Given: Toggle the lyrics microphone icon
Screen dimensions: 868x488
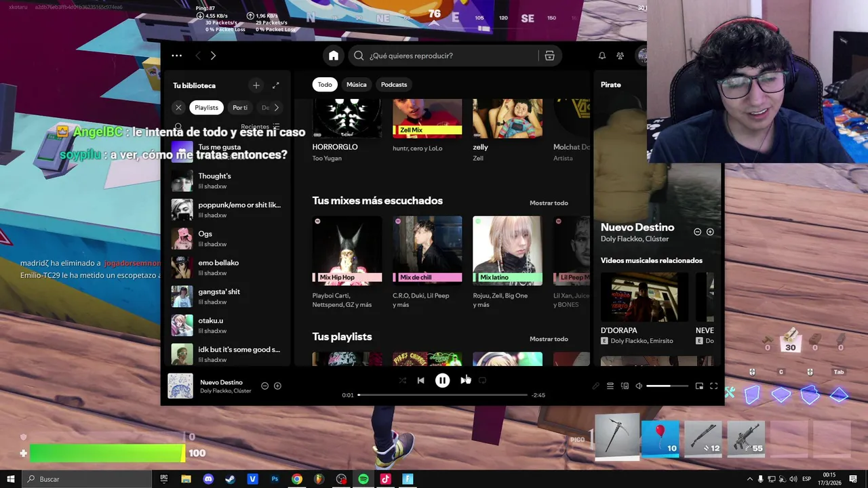Looking at the screenshot, I should [x=595, y=386].
